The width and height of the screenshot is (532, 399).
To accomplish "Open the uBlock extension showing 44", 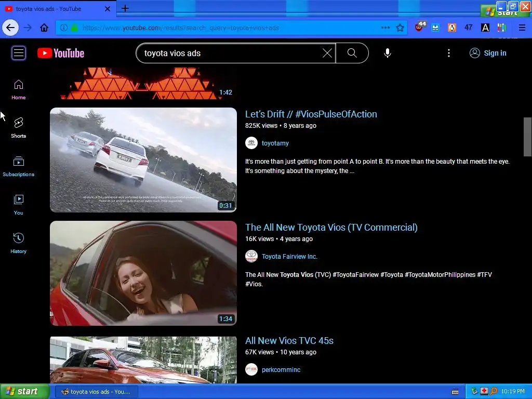I will click(x=420, y=27).
